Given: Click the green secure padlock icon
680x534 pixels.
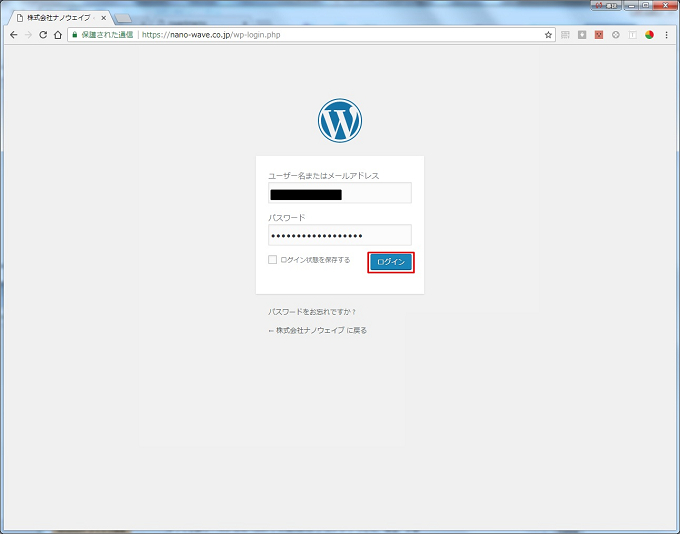Looking at the screenshot, I should (x=75, y=35).
